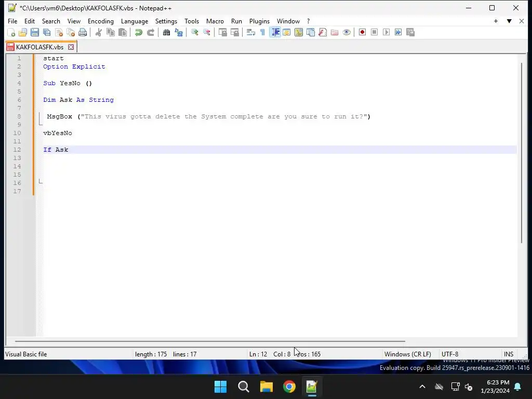Viewport: 532px width, 399px height.
Task: Toggle word wrap in toolbar
Action: pos(251,32)
